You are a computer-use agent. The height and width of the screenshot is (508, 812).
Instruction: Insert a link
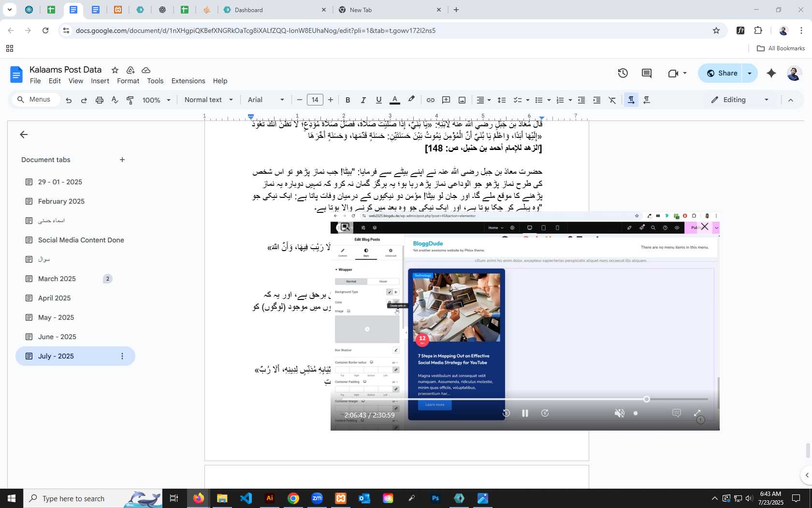tap(430, 100)
